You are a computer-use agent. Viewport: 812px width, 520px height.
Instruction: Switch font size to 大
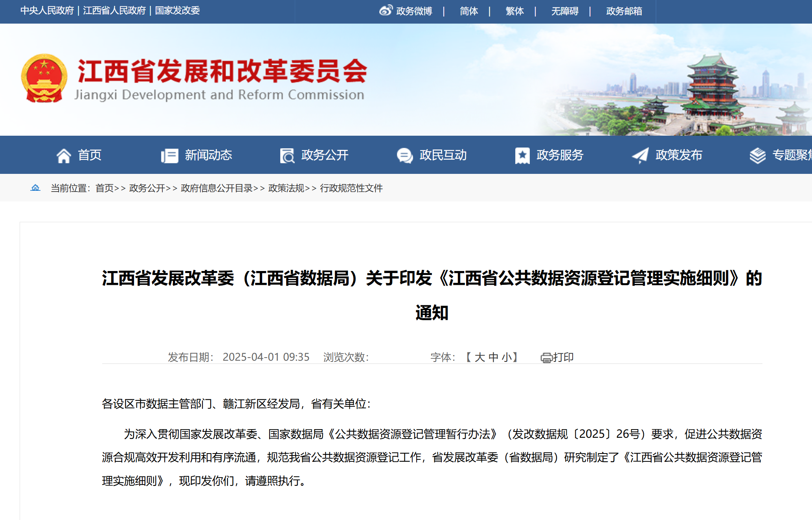point(479,357)
